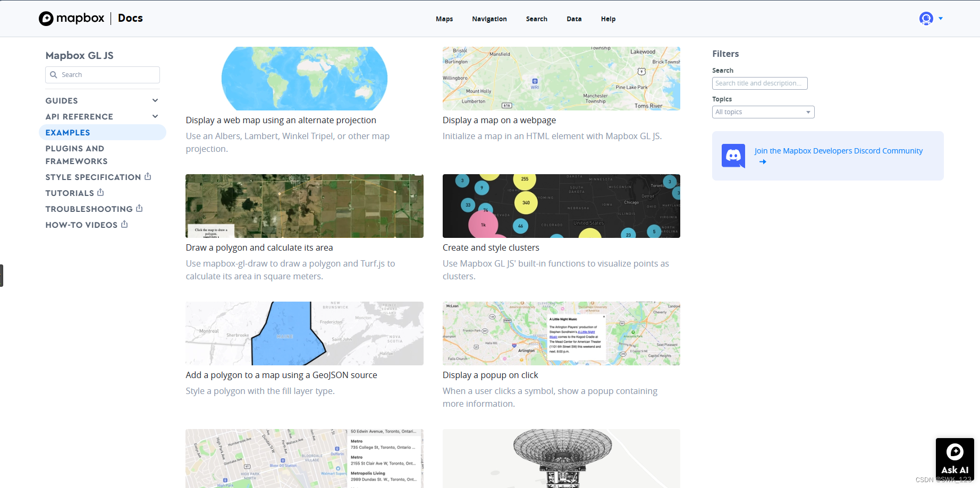Open 'Display a web map using an alternate projection'
The image size is (980, 488).
[x=281, y=121]
